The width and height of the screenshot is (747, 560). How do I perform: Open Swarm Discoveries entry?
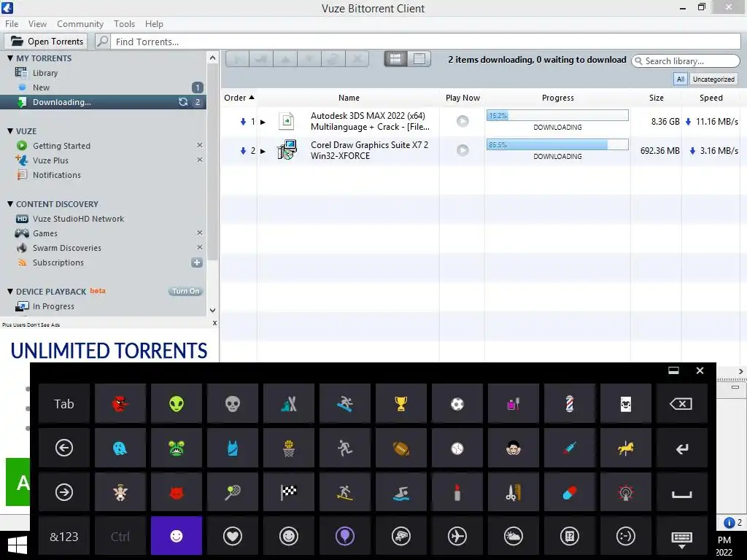[66, 248]
